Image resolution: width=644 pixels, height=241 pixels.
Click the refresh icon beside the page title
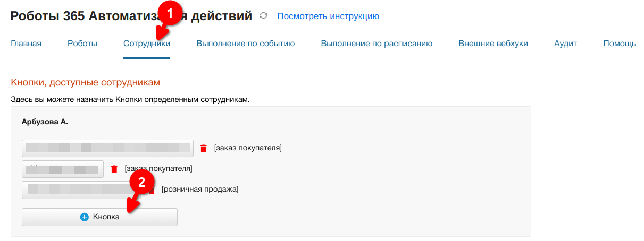pyautogui.click(x=264, y=16)
